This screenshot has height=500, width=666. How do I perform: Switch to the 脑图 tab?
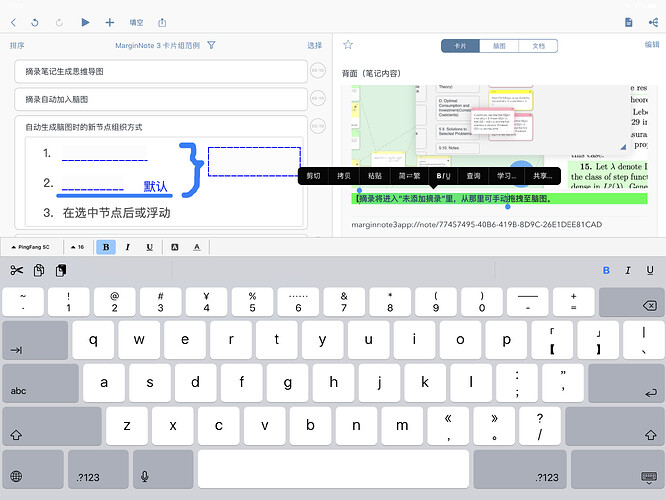pyautogui.click(x=499, y=46)
